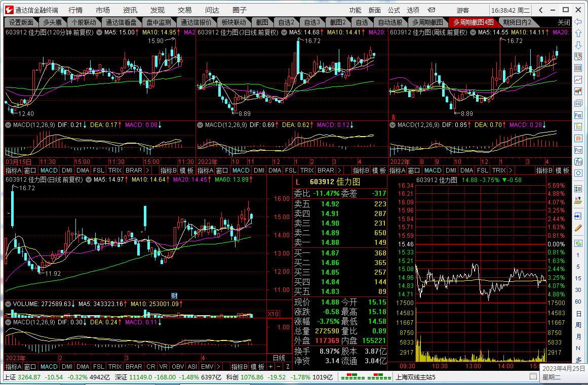Expand the VOLUME indicator dropdown in daily chart
Viewport: 588px width, 385px height.
[x=8, y=304]
